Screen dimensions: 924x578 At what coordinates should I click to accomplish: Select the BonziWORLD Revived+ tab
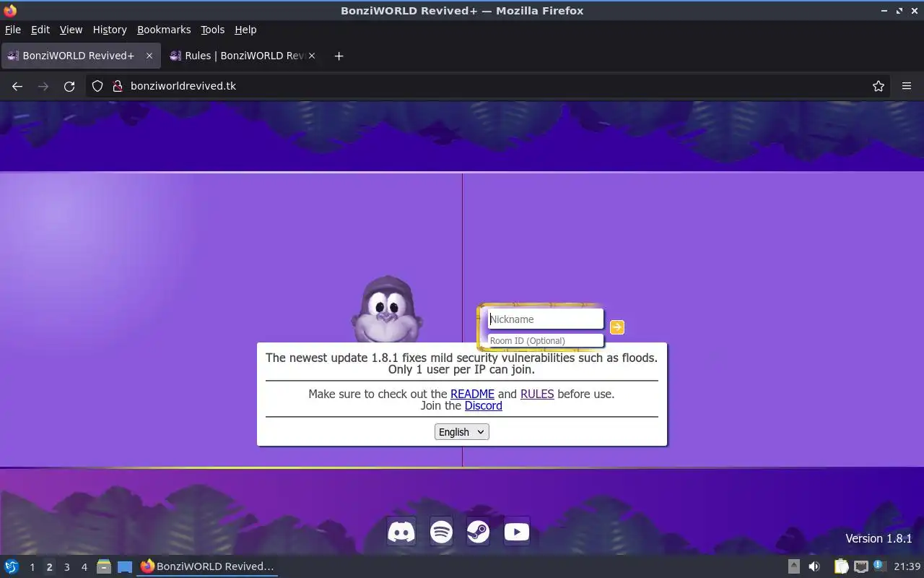point(79,56)
